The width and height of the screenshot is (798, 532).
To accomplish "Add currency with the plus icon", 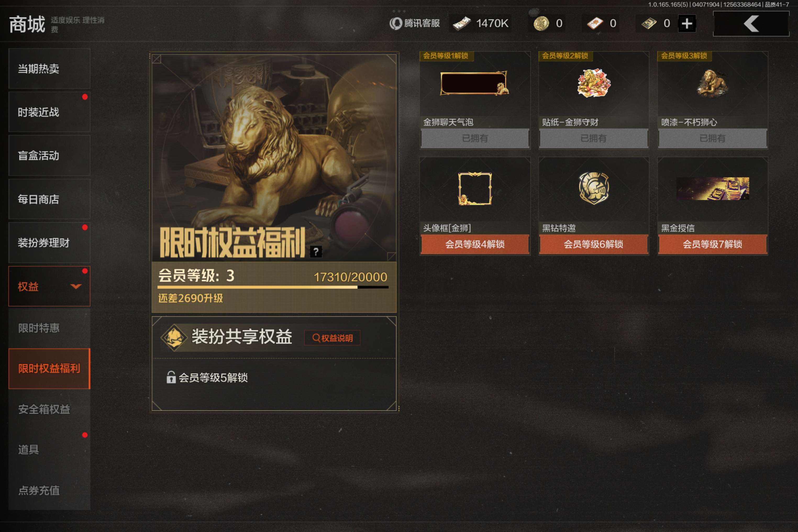I will pyautogui.click(x=687, y=23).
